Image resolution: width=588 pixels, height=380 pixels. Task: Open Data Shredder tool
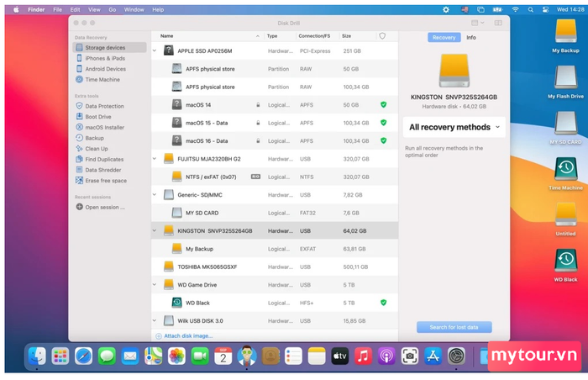pos(102,170)
